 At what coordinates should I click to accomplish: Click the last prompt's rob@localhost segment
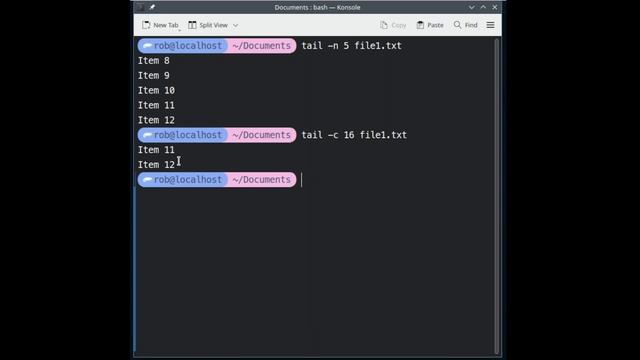(183, 180)
